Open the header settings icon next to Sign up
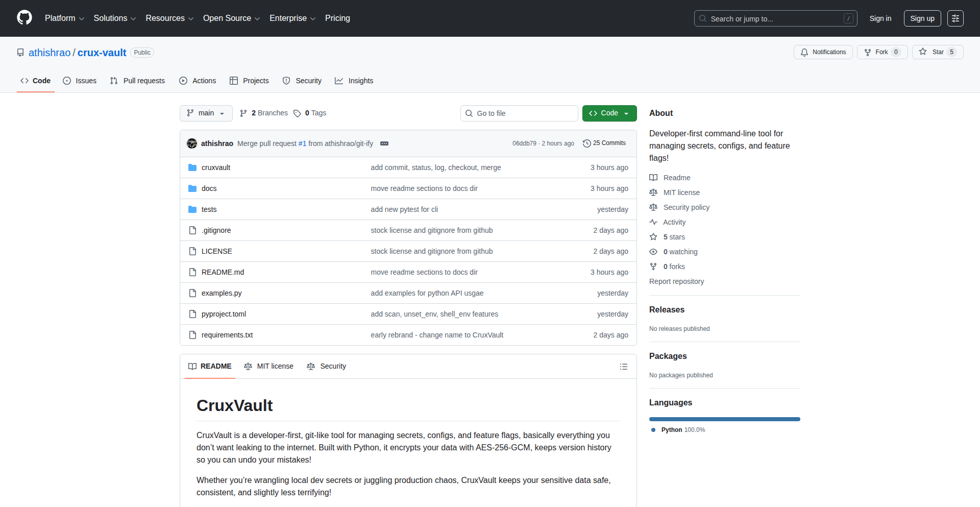 (x=955, y=18)
